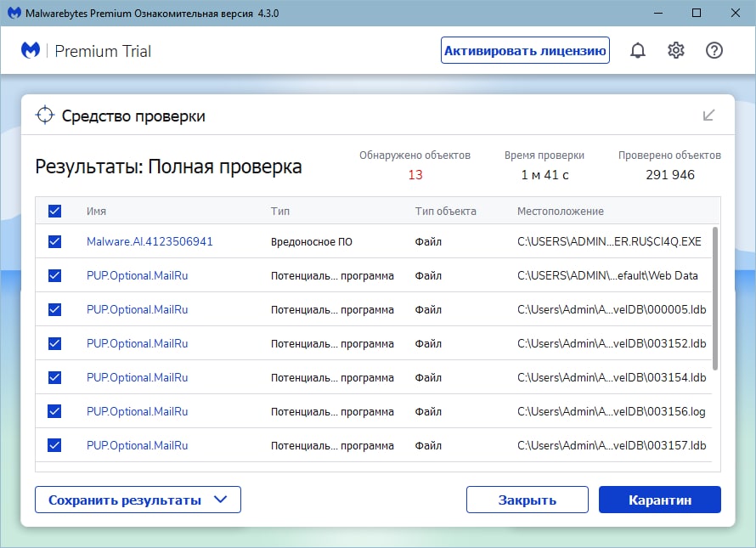
Task: Sort by the Имя column header
Action: click(x=97, y=211)
